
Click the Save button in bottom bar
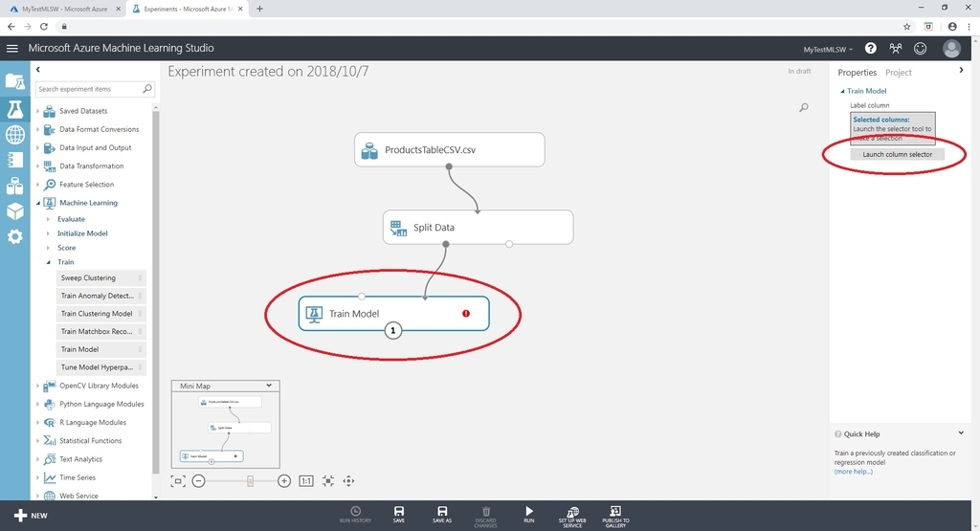pos(399,515)
